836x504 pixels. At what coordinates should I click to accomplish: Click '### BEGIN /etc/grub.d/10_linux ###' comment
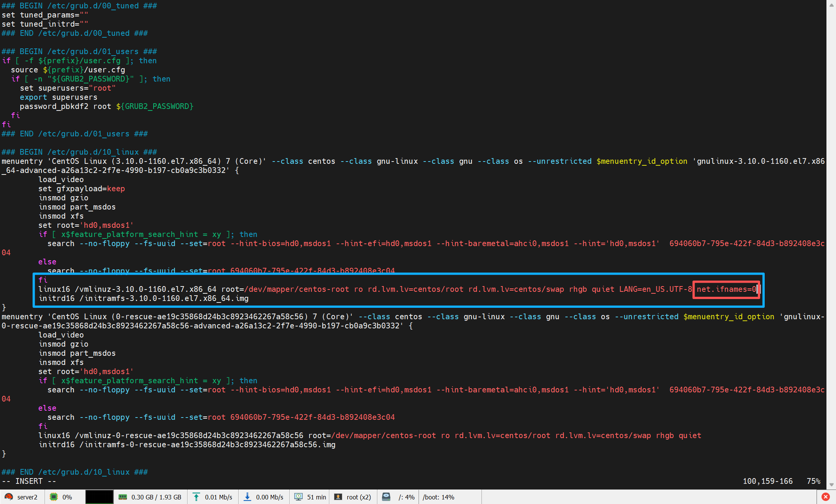(79, 152)
